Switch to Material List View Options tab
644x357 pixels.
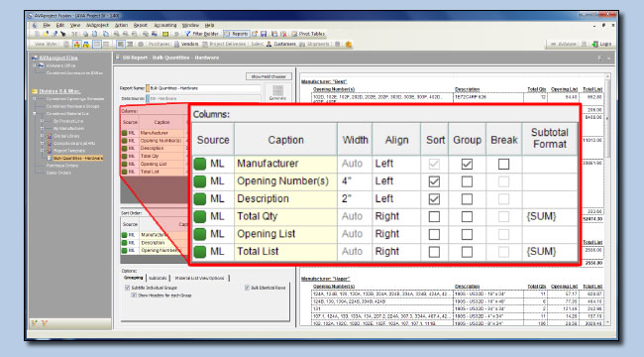pos(199,278)
